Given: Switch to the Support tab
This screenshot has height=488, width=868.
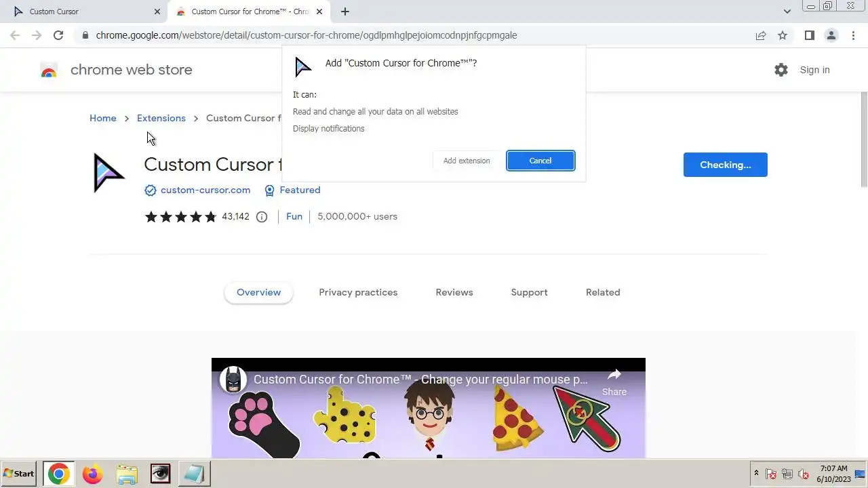Looking at the screenshot, I should click(x=529, y=293).
